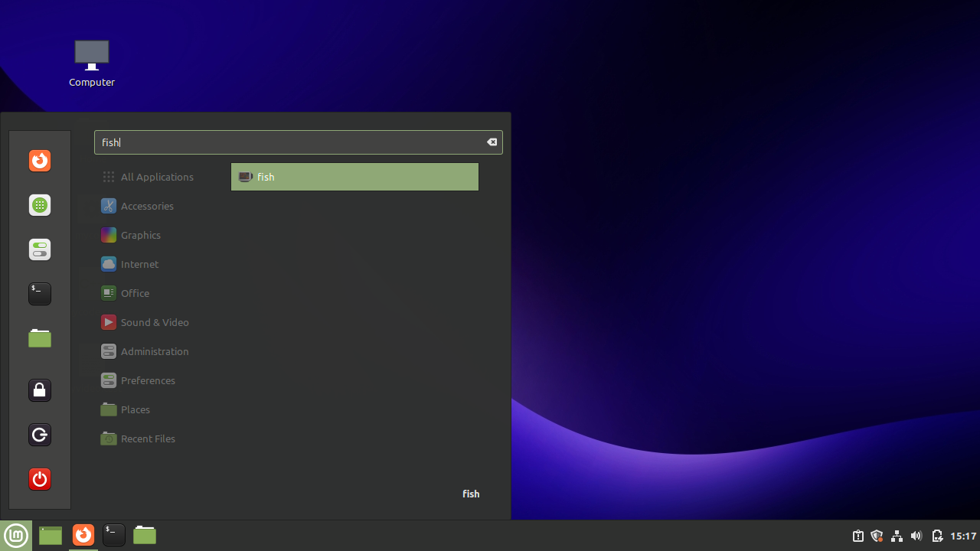Open the volume speaker tray icon
Image resolution: width=980 pixels, height=551 pixels.
pos(916,536)
